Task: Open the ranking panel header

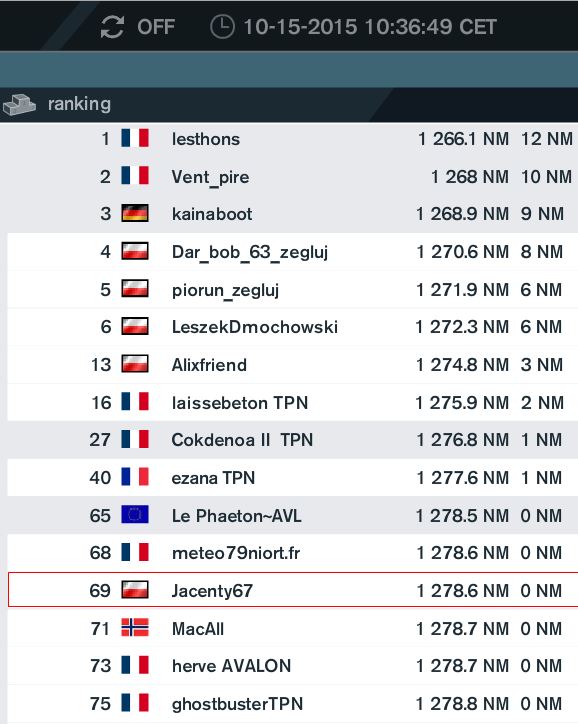Action: click(289, 104)
